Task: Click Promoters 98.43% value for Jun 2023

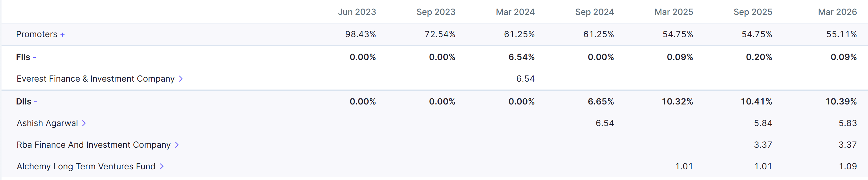Action: 361,34
